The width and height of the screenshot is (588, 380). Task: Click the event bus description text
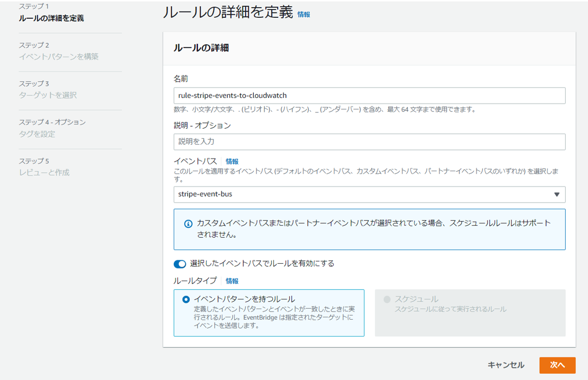tap(366, 175)
